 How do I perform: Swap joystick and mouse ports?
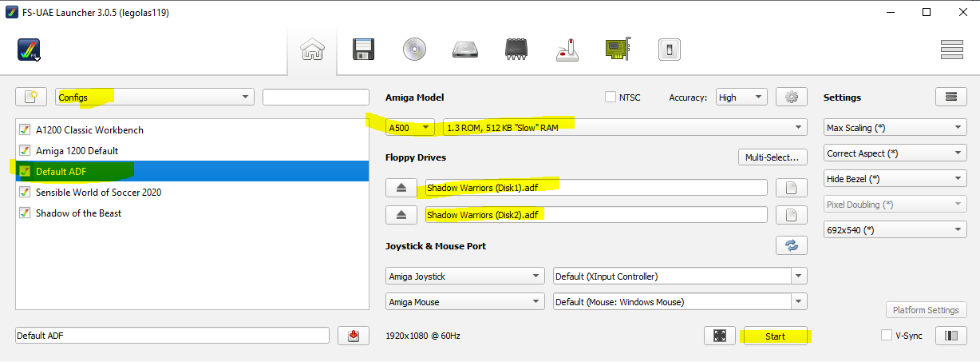(792, 245)
